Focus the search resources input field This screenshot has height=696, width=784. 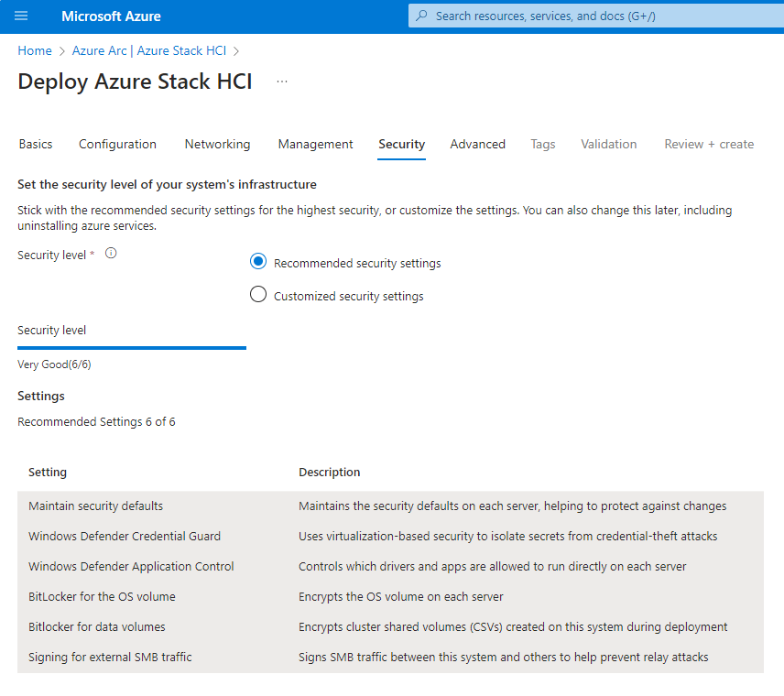595,16
